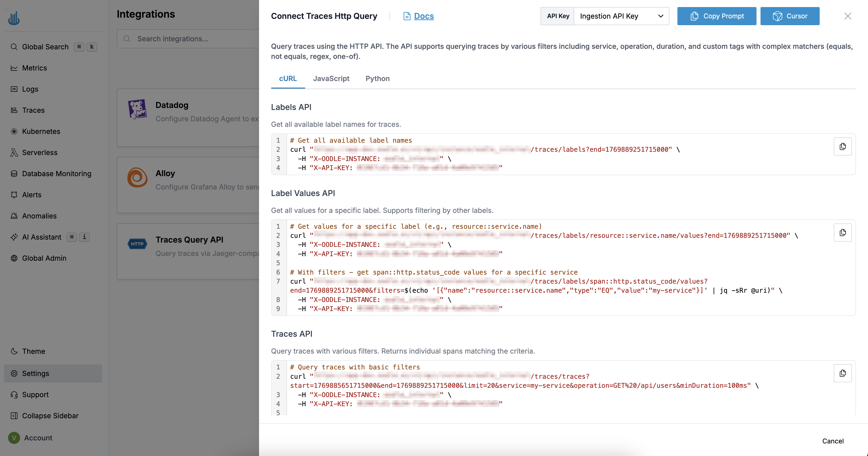Click the Datadog integration logo

click(137, 109)
